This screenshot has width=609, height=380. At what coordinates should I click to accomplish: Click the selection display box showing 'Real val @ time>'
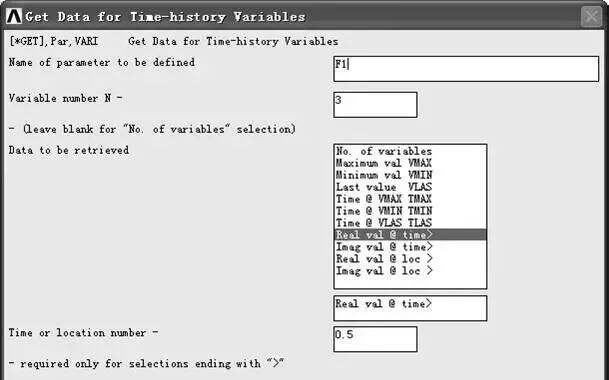coord(410,308)
